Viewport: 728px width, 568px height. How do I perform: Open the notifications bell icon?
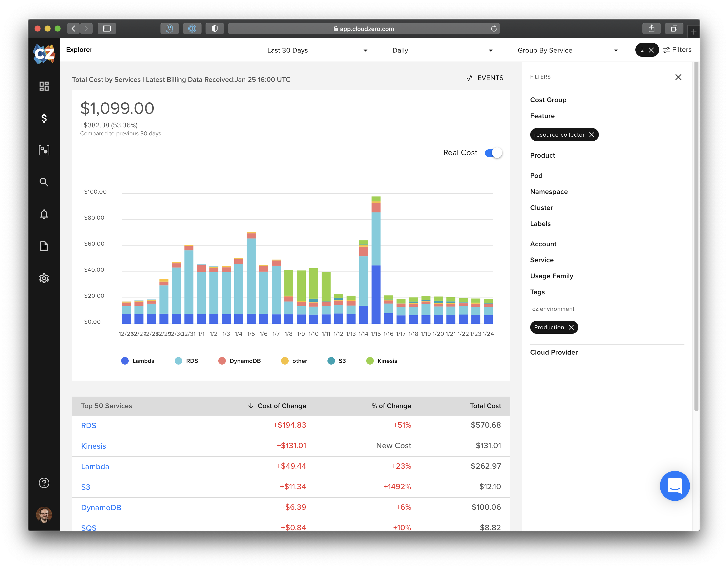point(44,214)
